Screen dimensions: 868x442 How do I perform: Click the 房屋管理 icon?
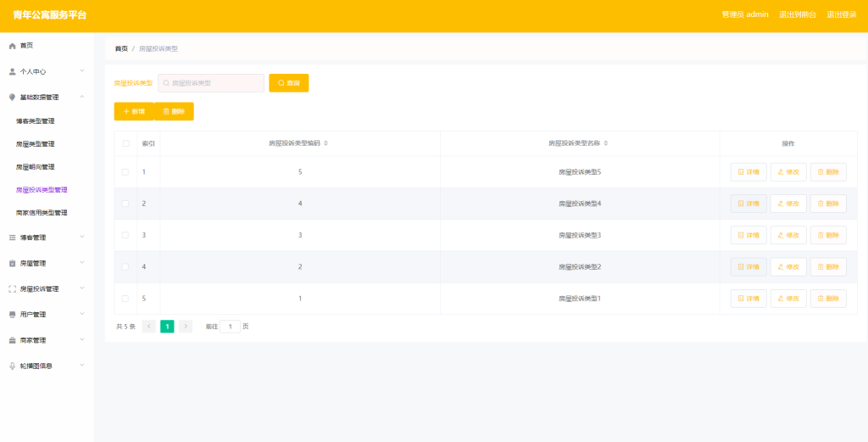12,263
